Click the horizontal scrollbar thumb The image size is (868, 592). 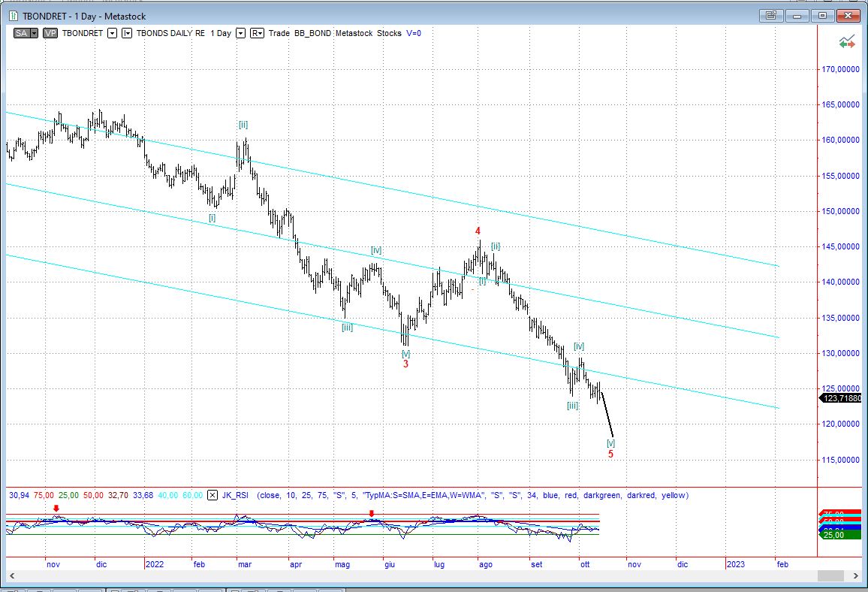pos(830,576)
